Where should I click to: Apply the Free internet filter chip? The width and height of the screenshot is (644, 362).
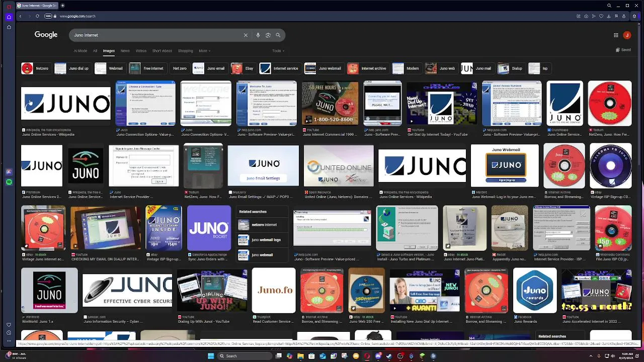[x=147, y=68]
